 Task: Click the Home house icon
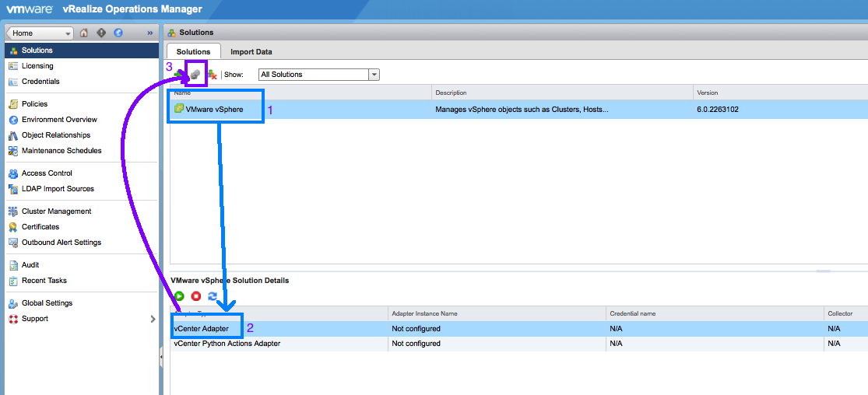(x=84, y=33)
